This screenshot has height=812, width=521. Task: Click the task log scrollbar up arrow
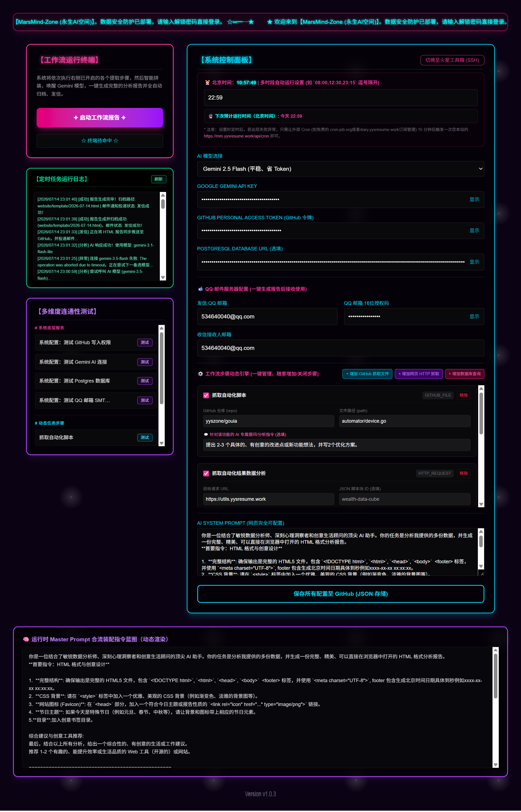tap(163, 196)
